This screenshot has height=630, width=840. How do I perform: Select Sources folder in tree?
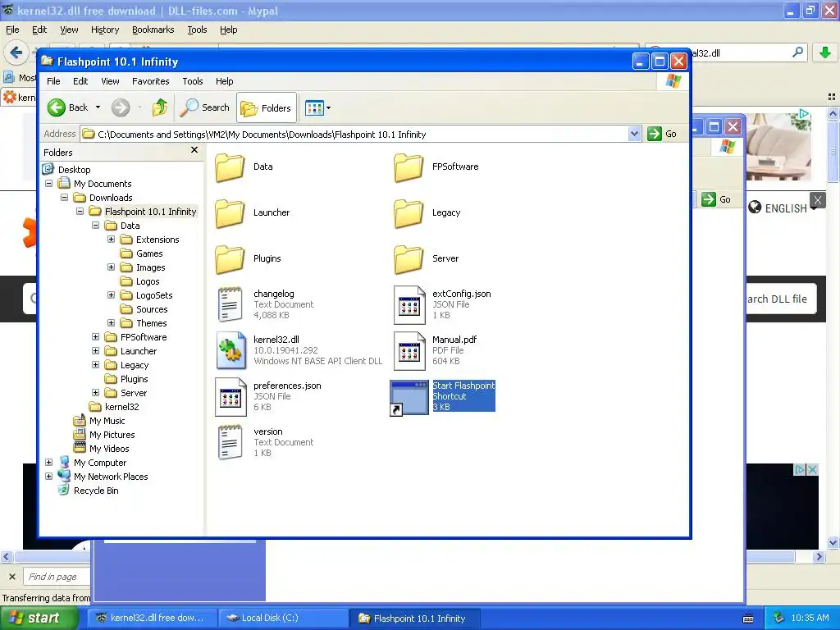tap(144, 309)
